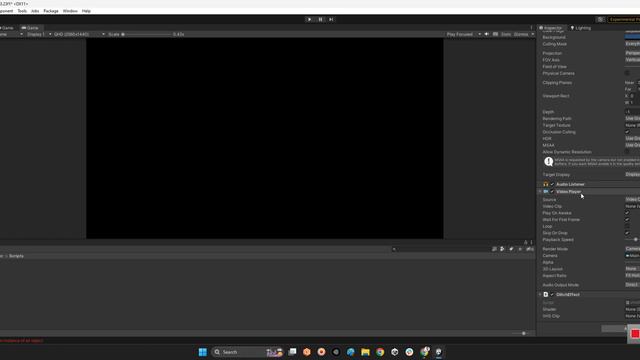This screenshot has width=640, height=360.
Task: Click the Pause button in the toolbar
Action: point(320,19)
